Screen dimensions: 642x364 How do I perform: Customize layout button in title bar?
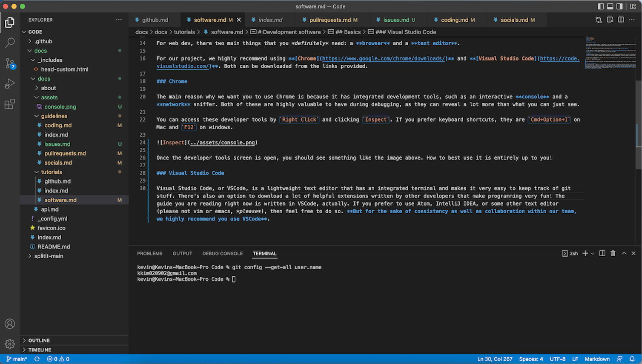tap(633, 6)
